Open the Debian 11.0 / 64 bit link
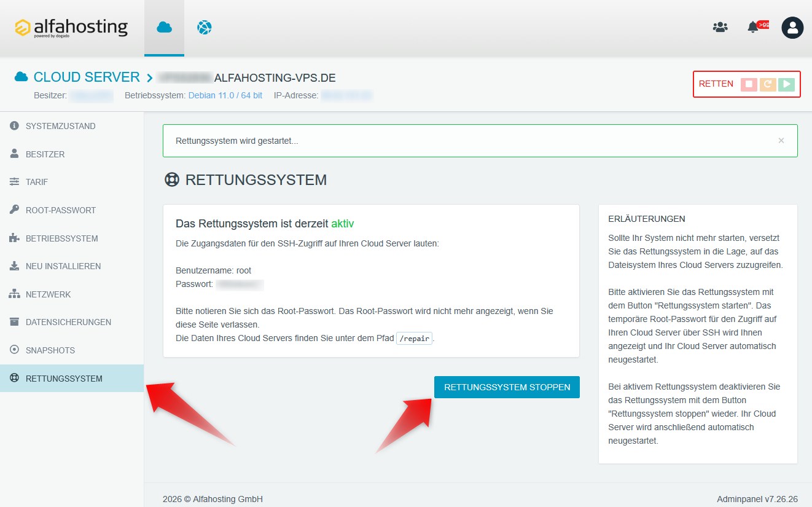This screenshot has height=507, width=812. click(x=225, y=95)
